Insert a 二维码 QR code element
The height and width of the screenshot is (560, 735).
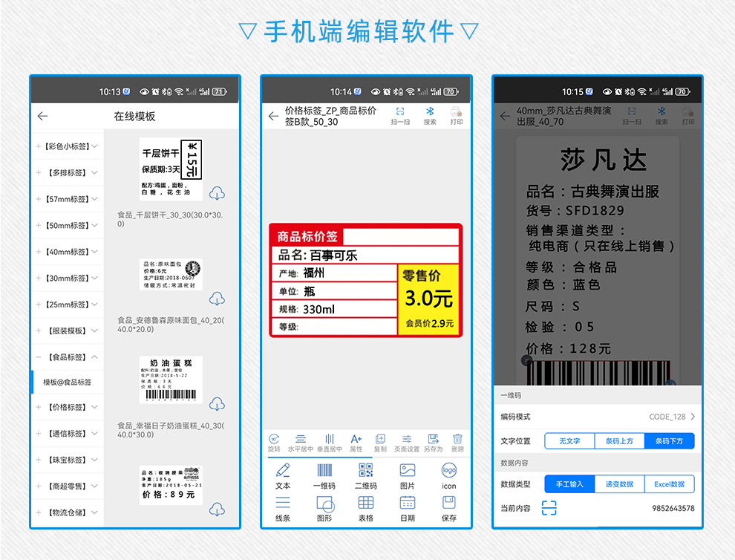click(366, 476)
